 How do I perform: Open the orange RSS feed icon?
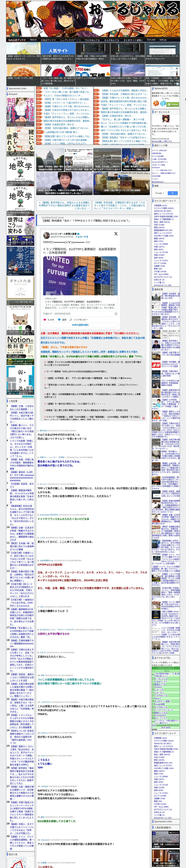(x=156, y=103)
